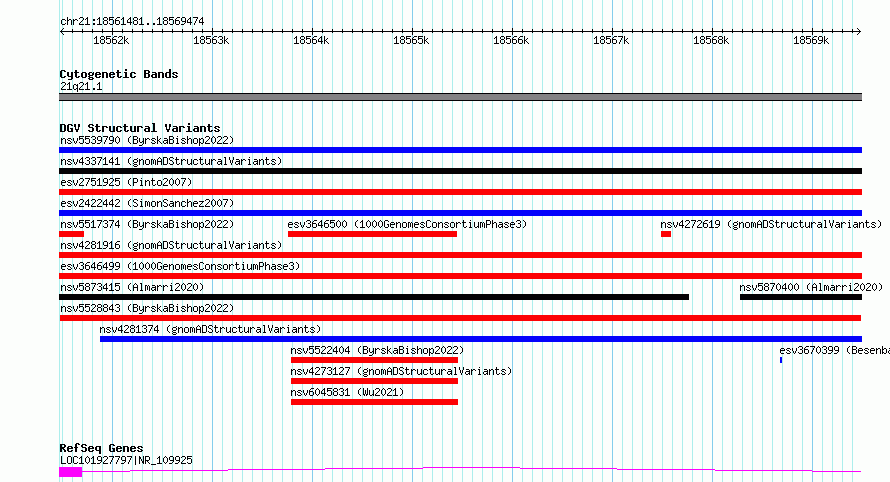Viewport: 890px width, 482px height.
Task: Open LOC101927797|NR_109925 gene label
Action: 126,460
